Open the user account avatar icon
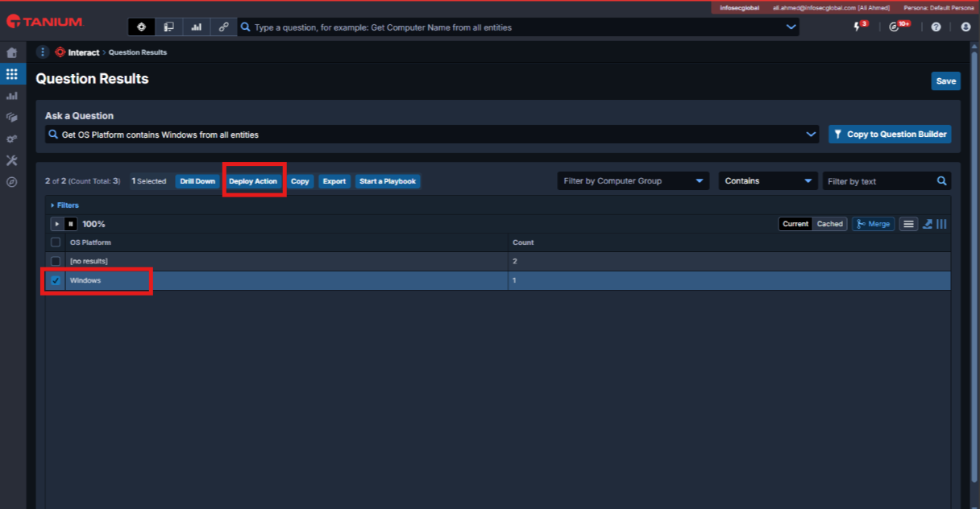 point(965,27)
